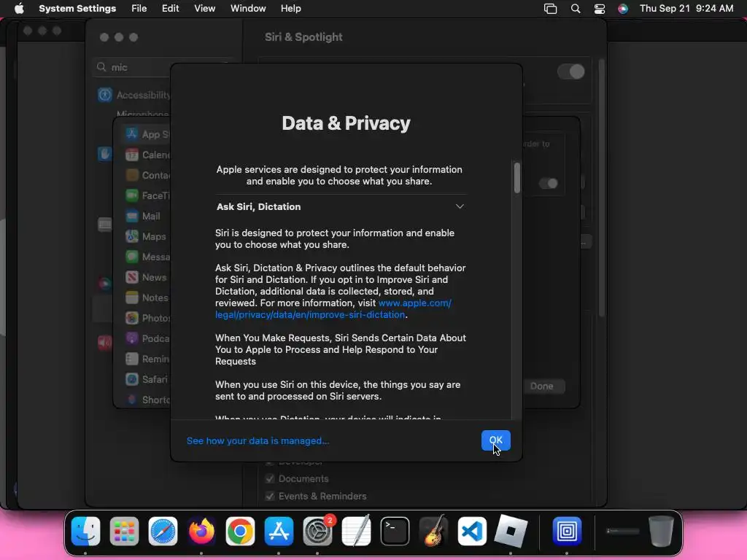Click the Contacts icon in the app list
747x560 pixels.
(131, 175)
